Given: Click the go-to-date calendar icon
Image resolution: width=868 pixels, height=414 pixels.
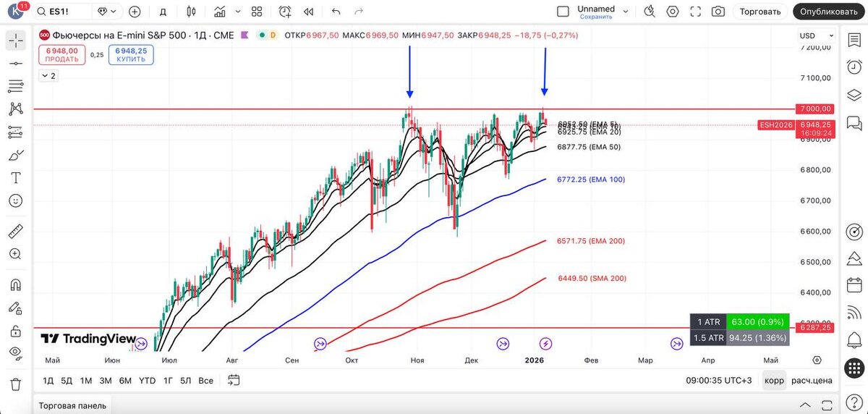Looking at the screenshot, I should [x=234, y=380].
